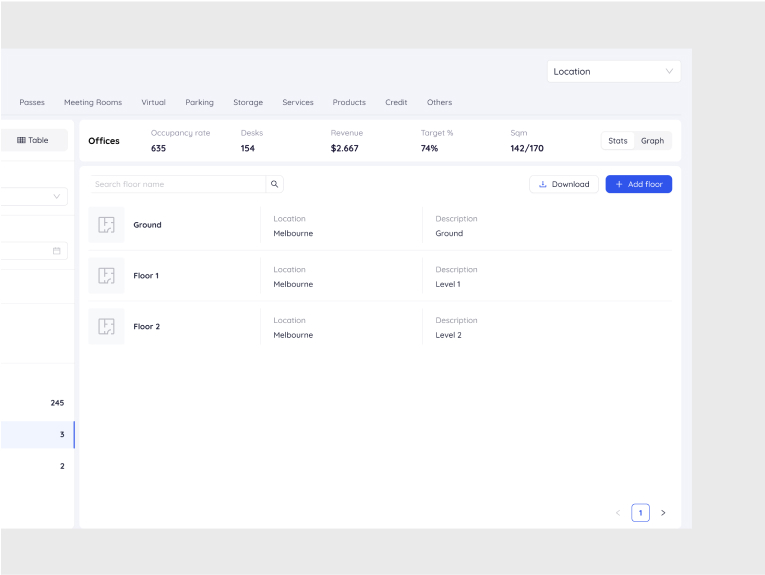Click the Download button

coord(564,184)
